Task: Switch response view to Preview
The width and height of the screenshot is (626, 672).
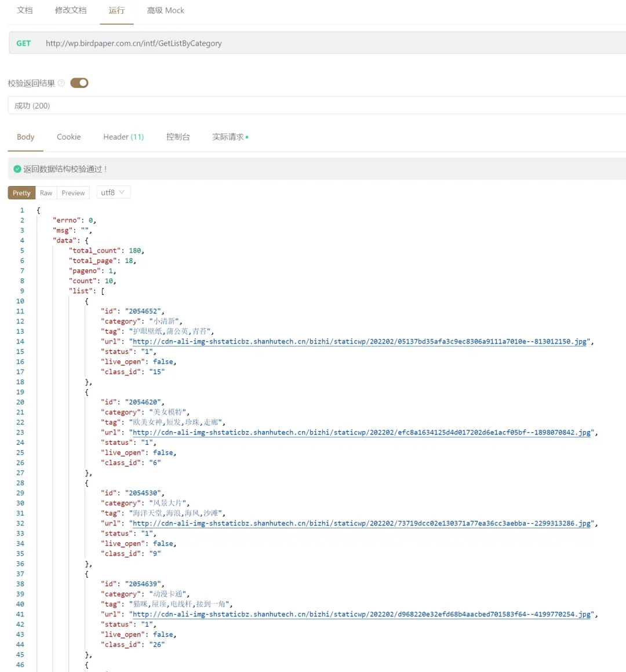Action: 73,193
